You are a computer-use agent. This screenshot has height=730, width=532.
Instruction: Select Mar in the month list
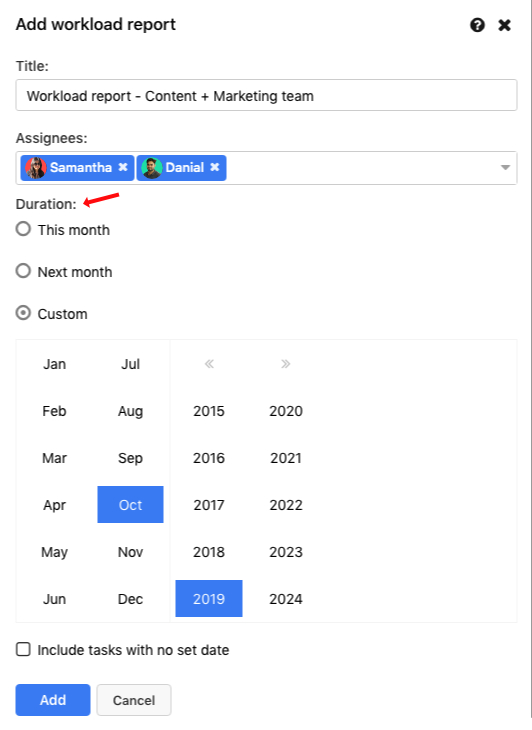(54, 458)
